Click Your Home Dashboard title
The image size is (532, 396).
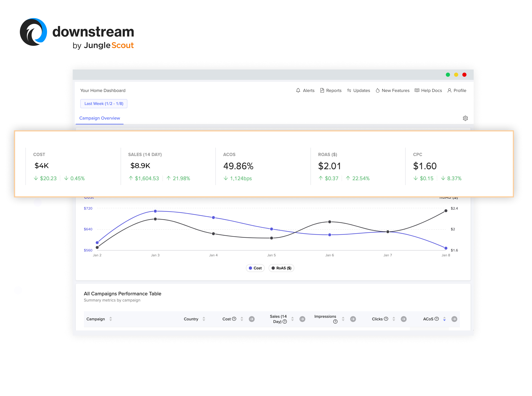click(x=103, y=90)
